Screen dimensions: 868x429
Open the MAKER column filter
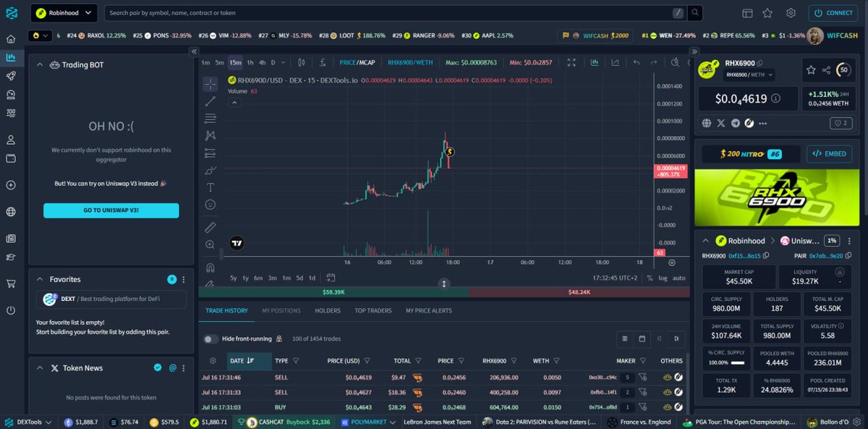644,360
